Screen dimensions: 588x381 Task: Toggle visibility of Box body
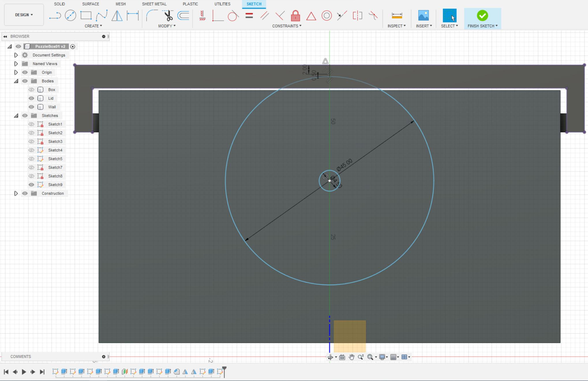tap(30, 89)
